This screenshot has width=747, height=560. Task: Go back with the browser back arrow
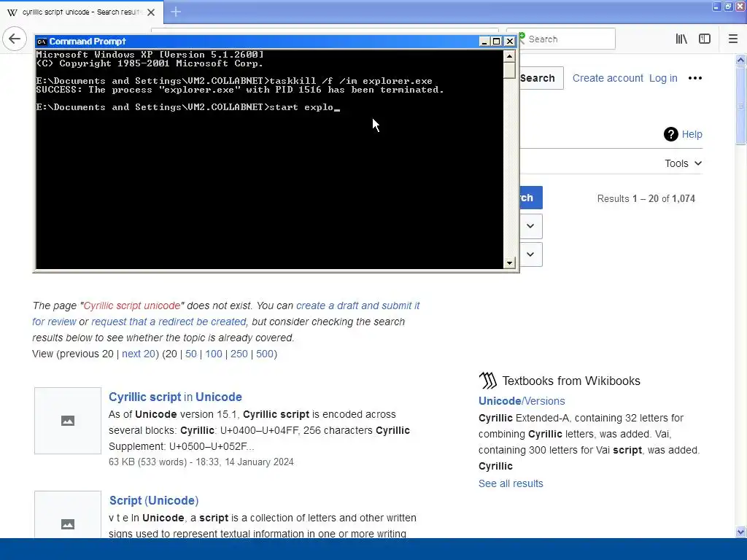pyautogui.click(x=15, y=39)
